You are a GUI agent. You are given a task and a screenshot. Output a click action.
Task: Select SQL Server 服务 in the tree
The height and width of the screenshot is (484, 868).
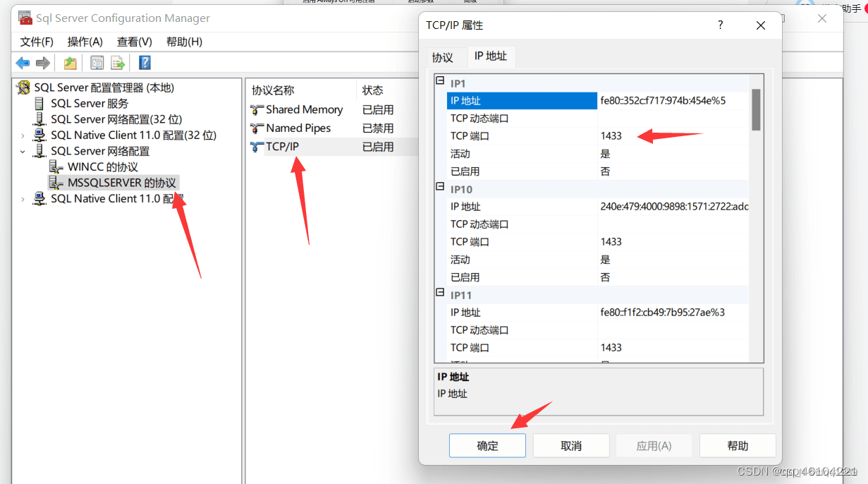pyautogui.click(x=90, y=103)
